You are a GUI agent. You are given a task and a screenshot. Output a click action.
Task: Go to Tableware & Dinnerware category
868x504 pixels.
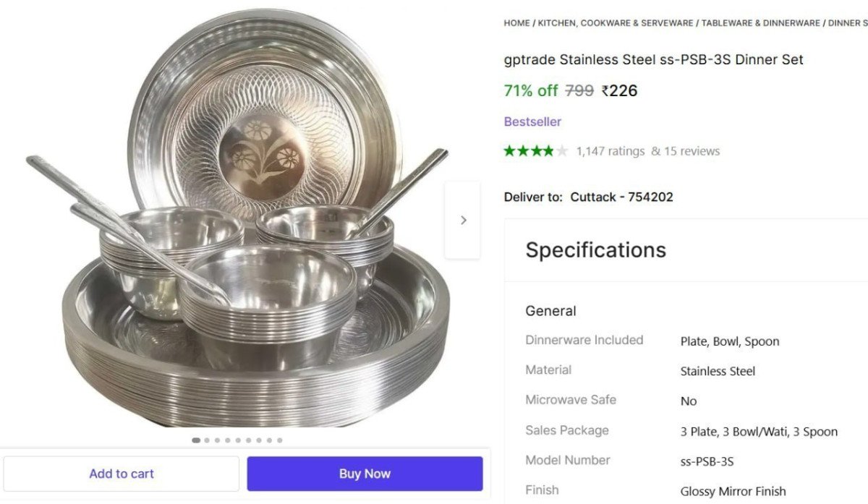760,23
